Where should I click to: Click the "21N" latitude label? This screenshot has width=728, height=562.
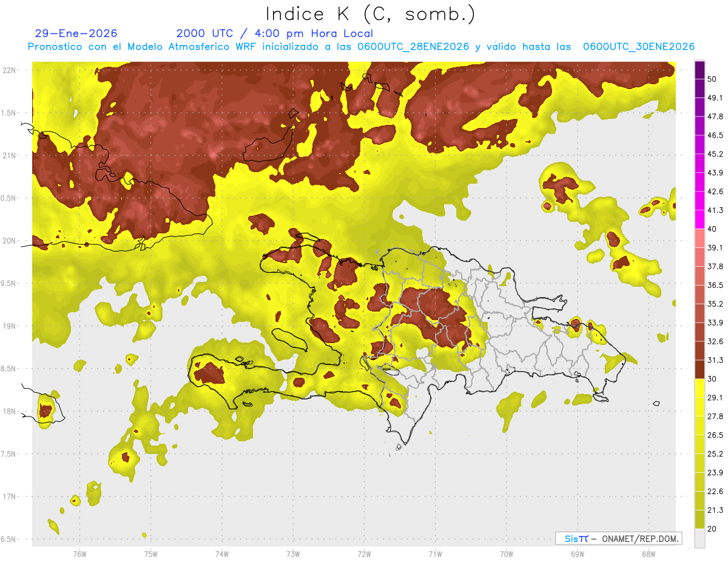[x=10, y=155]
